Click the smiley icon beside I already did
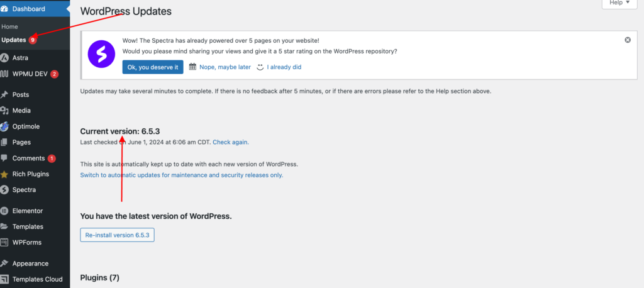644x288 pixels. (260, 67)
